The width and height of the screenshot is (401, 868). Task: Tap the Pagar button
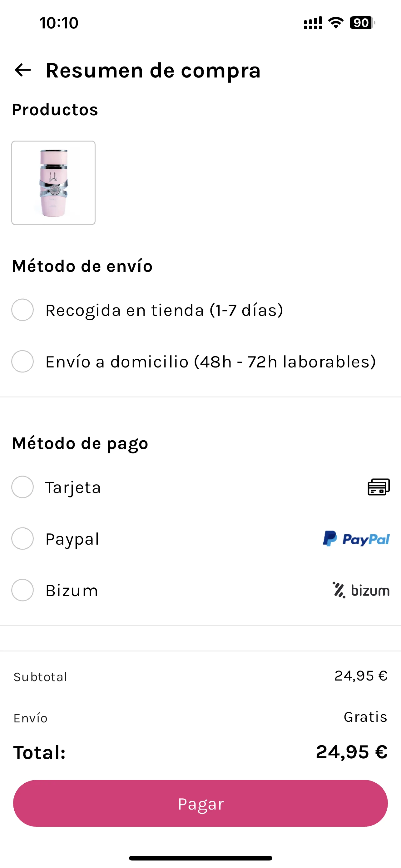click(200, 803)
